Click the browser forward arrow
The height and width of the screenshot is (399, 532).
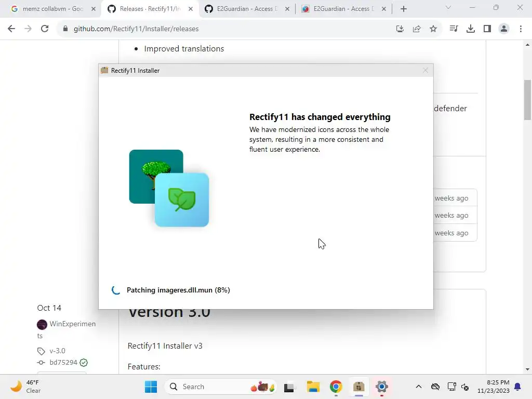point(28,29)
